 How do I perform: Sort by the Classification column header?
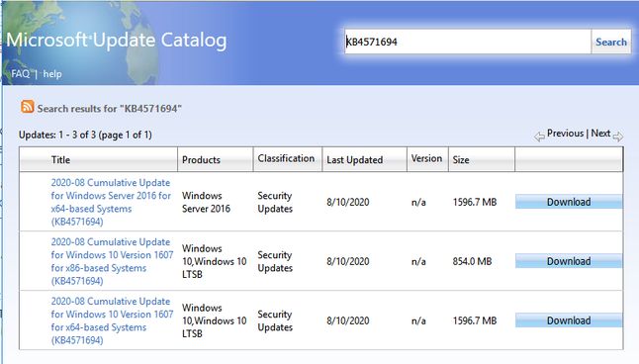pos(286,158)
